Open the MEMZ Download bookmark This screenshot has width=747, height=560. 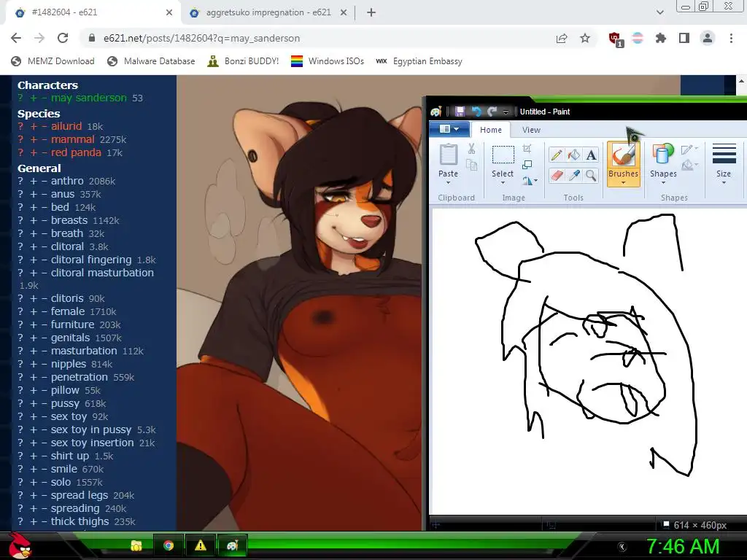click(53, 61)
